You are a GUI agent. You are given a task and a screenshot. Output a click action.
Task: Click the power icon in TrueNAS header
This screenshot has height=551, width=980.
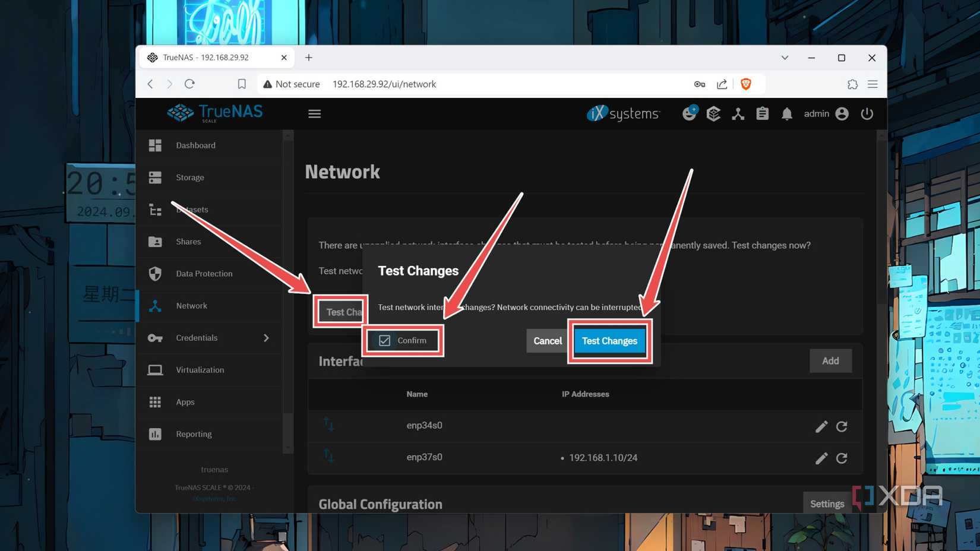[x=867, y=113]
